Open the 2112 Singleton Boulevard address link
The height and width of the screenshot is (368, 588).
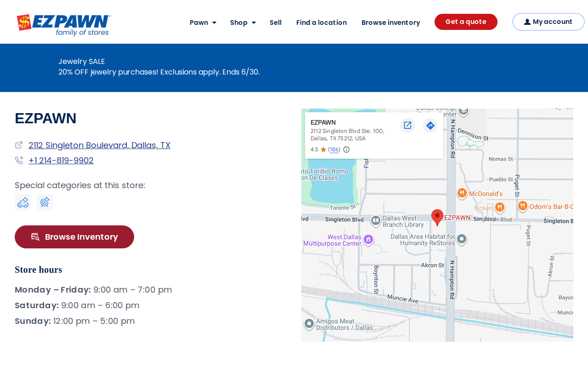(x=99, y=145)
